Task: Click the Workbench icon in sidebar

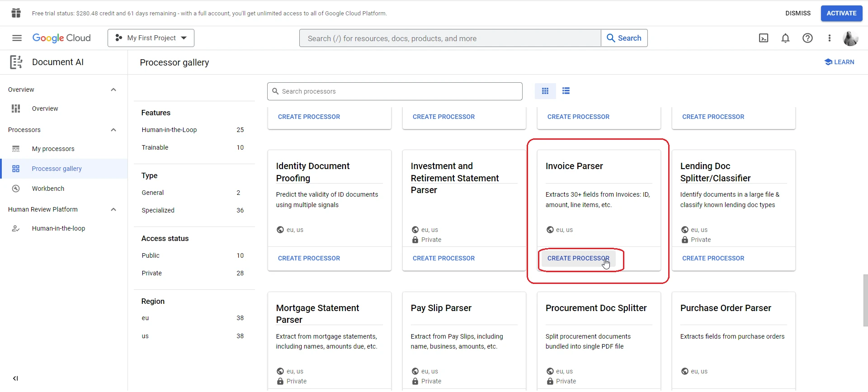Action: pos(16,189)
